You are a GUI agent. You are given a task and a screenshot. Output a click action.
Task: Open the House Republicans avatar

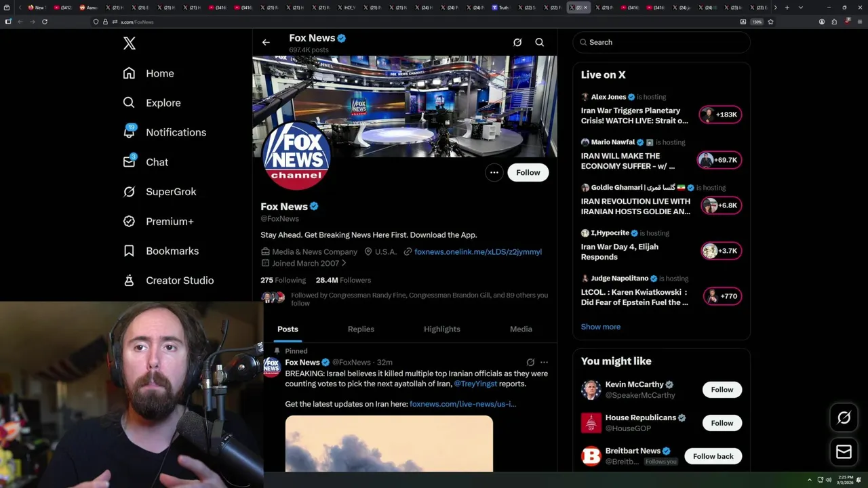coord(591,423)
